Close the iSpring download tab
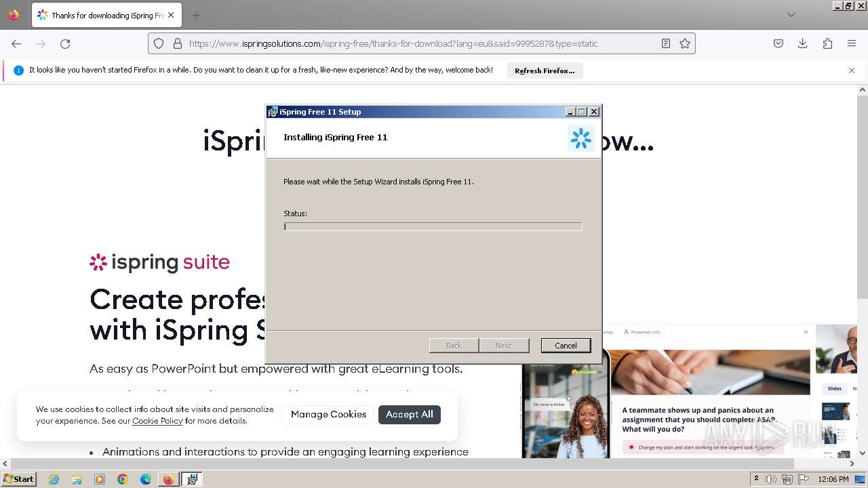This screenshot has width=868, height=488. click(x=171, y=15)
